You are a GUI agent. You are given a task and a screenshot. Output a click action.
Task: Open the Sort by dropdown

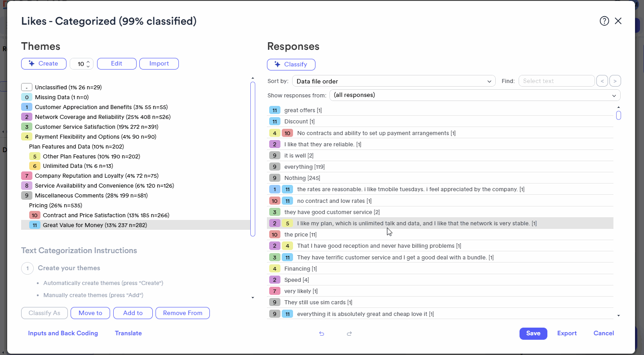click(394, 81)
